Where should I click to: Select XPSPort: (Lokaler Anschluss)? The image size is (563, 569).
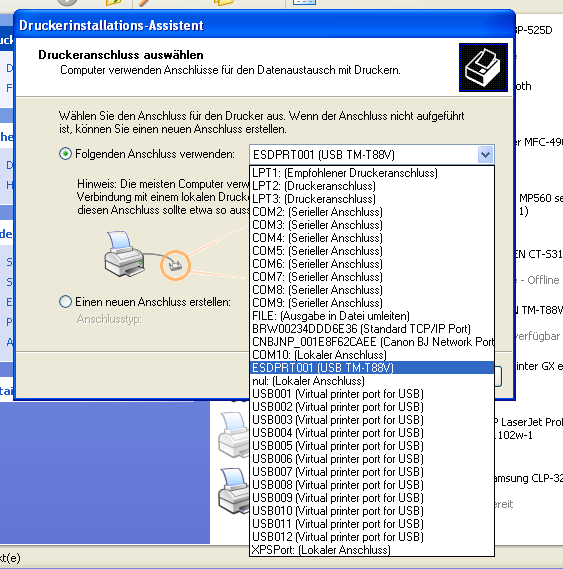point(372,550)
